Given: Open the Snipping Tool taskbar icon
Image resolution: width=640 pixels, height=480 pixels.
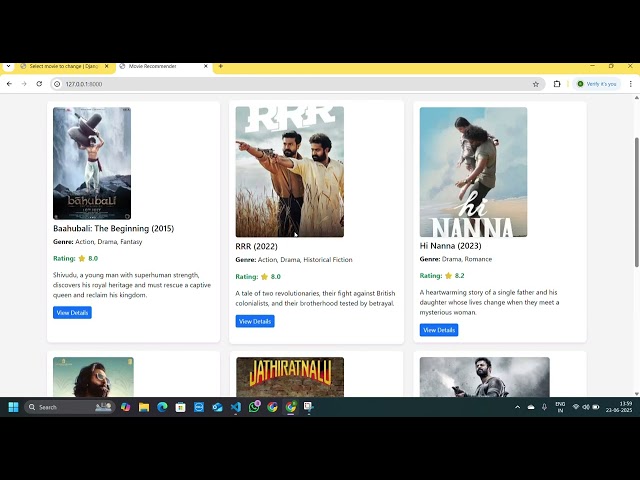Looking at the screenshot, I should pos(309,407).
